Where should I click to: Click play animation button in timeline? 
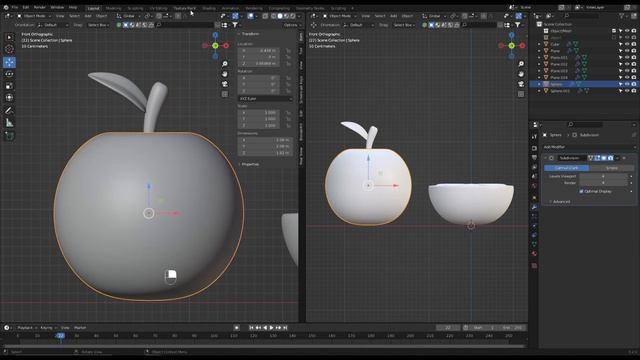click(x=271, y=328)
